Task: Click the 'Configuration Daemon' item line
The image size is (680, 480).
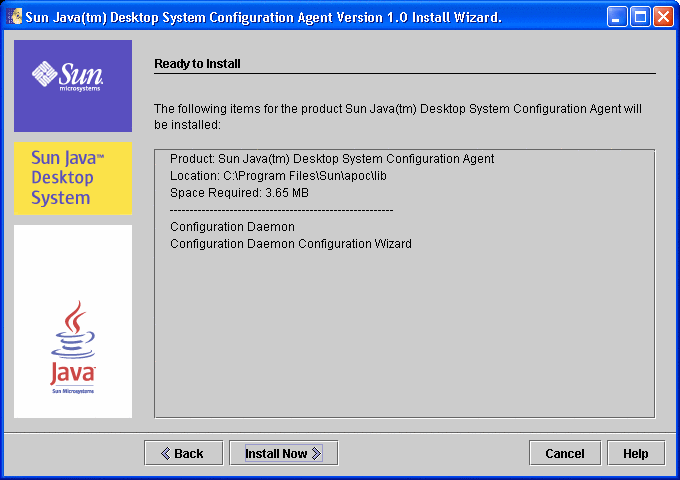Action: 232,227
